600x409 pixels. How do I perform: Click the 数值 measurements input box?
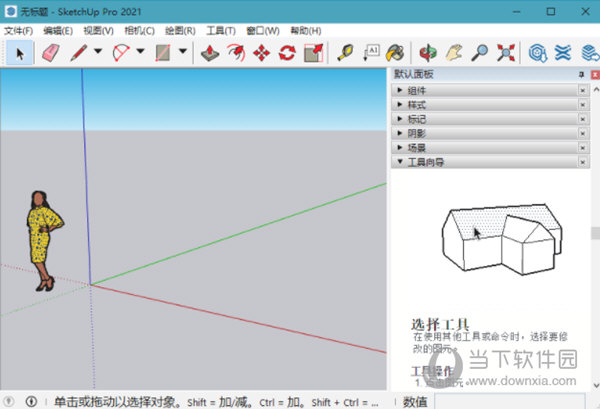pyautogui.click(x=510, y=401)
